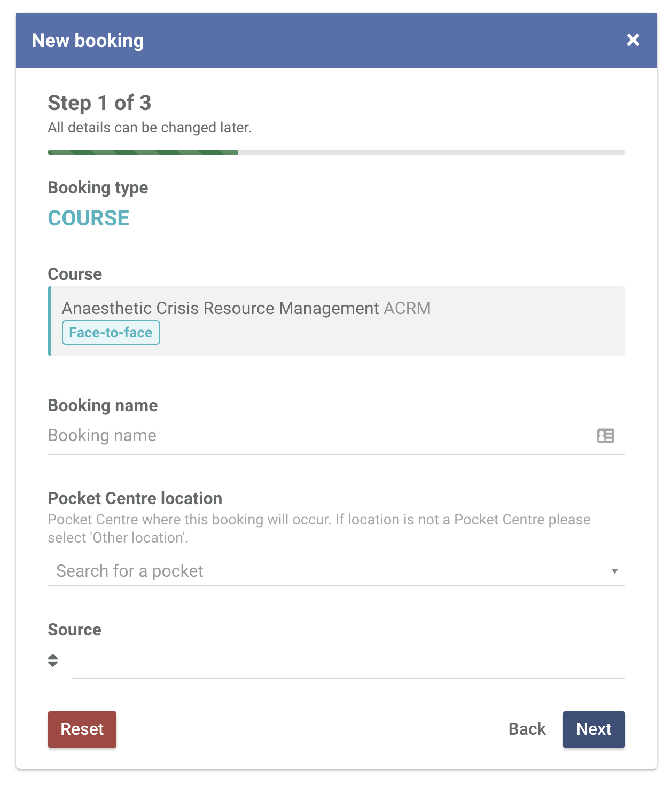Image resolution: width=672 pixels, height=785 pixels.
Task: Click the contact card icon in Booking name
Action: click(605, 436)
